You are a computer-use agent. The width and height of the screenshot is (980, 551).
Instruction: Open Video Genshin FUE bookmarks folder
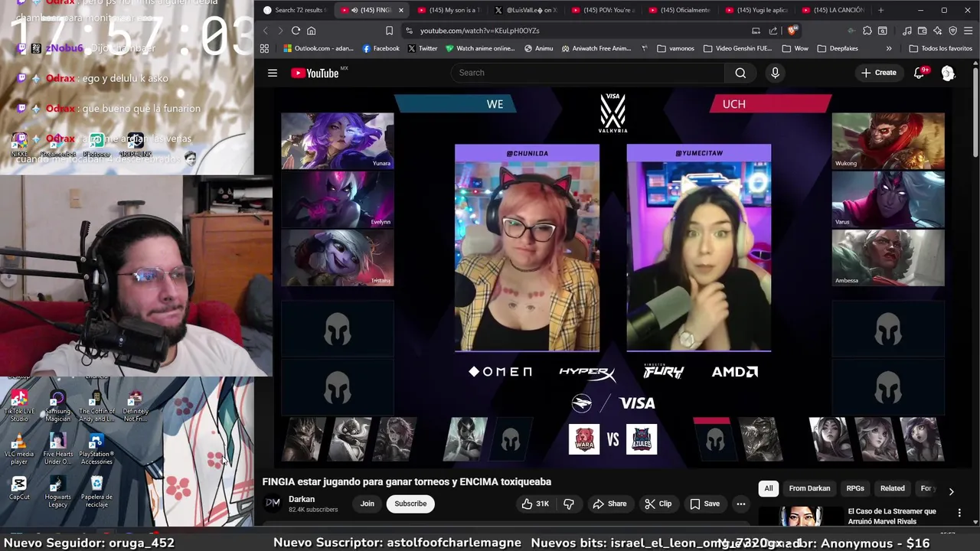click(x=737, y=48)
